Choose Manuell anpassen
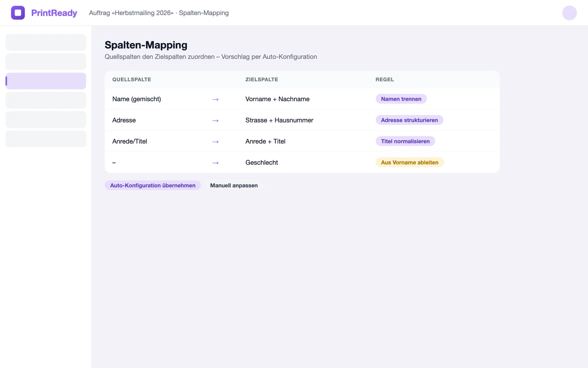This screenshot has width=588, height=368. tap(234, 185)
